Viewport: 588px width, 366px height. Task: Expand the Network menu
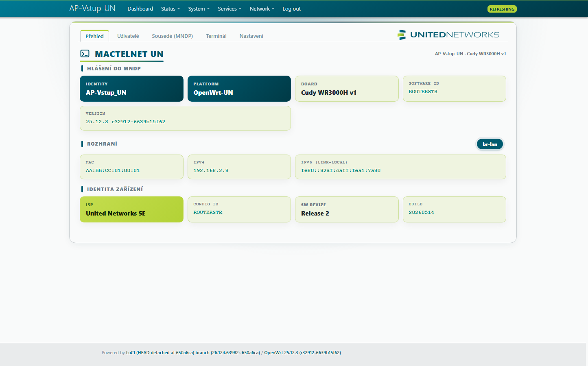(262, 9)
